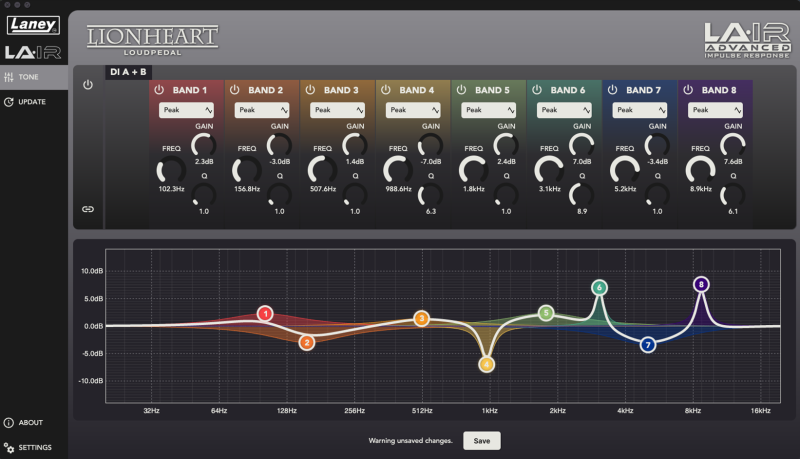The width and height of the screenshot is (800, 459).
Task: Toggle Band 3 power button
Action: (310, 90)
